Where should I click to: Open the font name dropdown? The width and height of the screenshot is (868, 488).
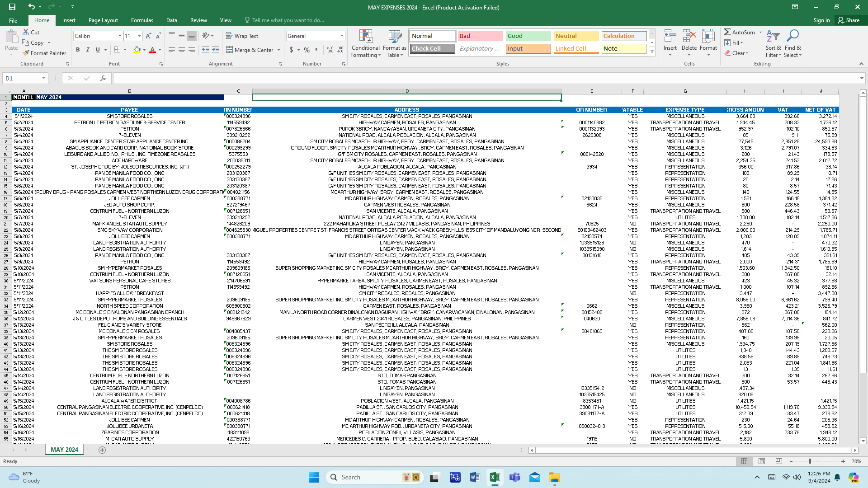(x=120, y=36)
